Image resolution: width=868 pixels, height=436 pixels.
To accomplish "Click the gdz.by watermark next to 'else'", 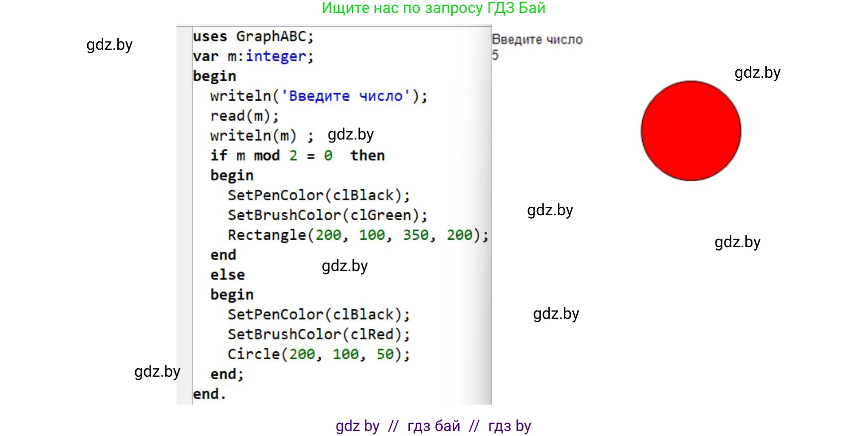I will tap(345, 266).
